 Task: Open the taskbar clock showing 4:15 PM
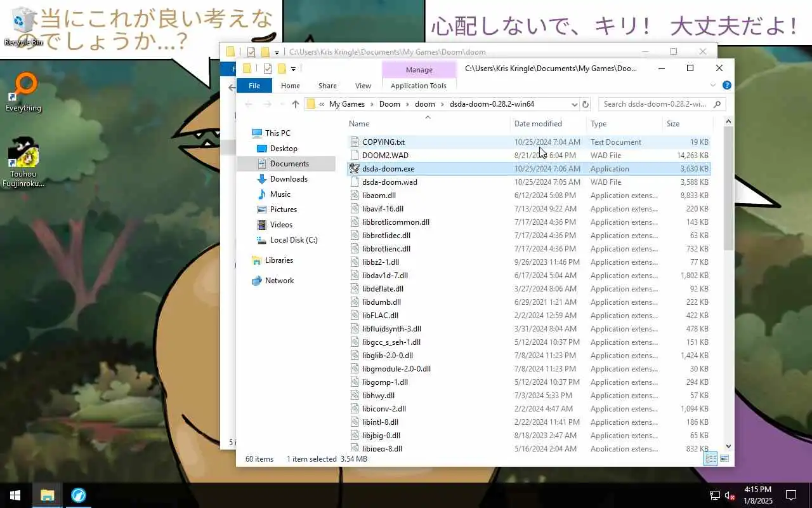[x=757, y=495]
